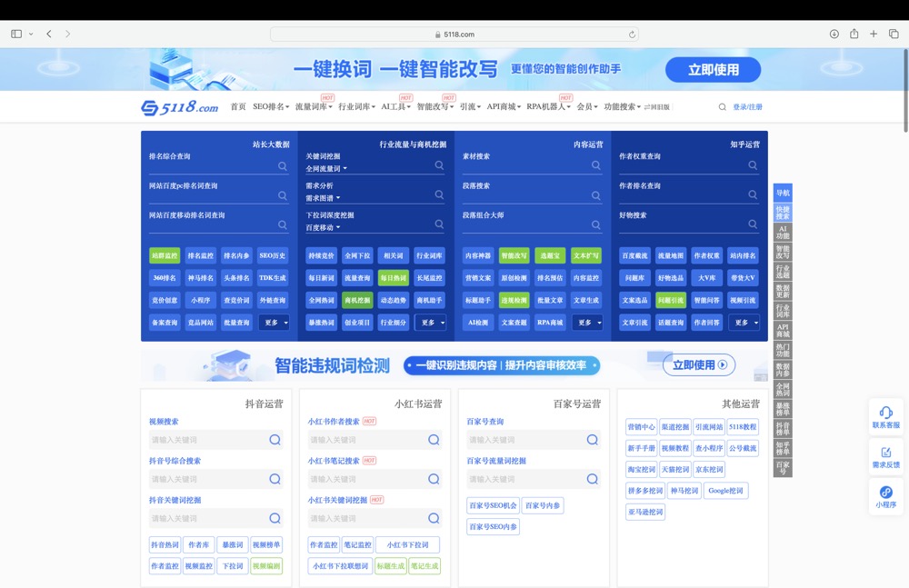Open the Google挖词 link

click(x=725, y=491)
